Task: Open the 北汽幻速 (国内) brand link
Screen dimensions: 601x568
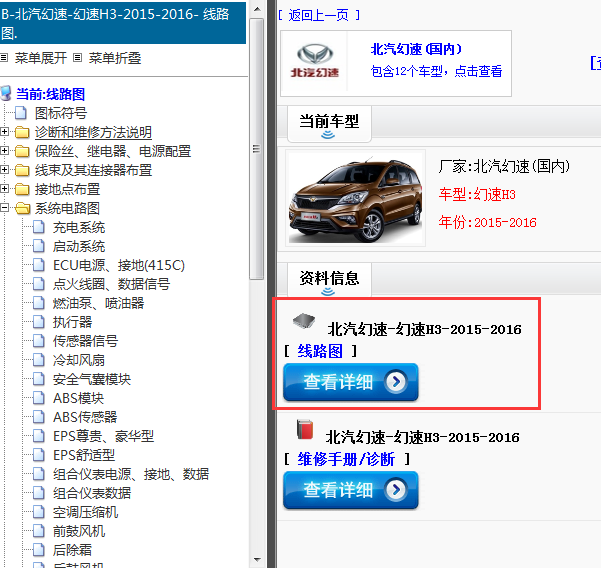Action: (416, 49)
